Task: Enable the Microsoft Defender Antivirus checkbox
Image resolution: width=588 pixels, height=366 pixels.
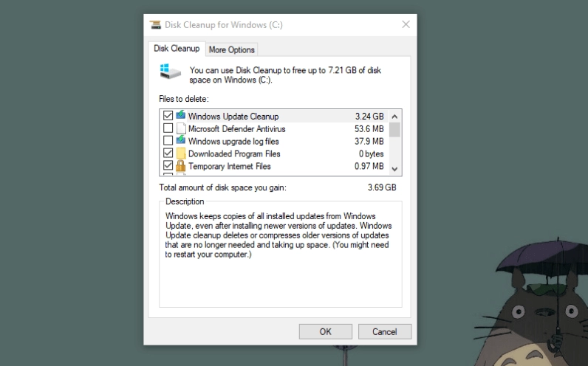Action: click(168, 128)
